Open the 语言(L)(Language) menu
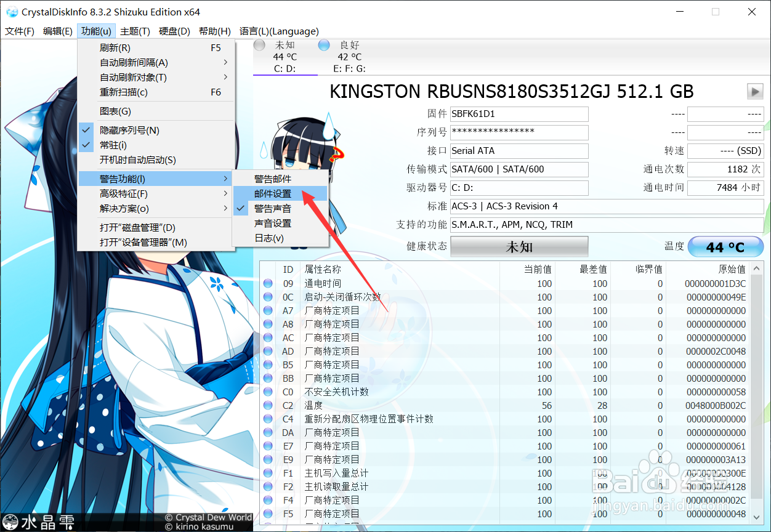 279,31
